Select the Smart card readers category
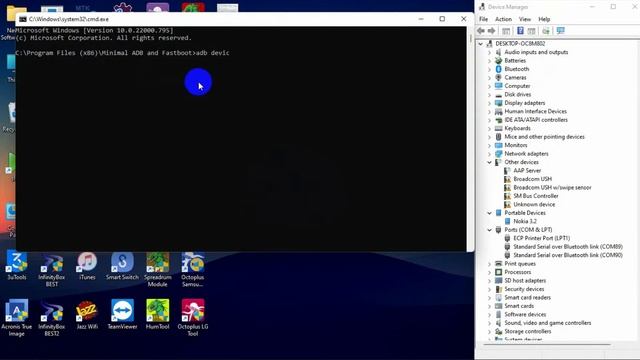Screen dimensions: 640x360 click(x=527, y=298)
